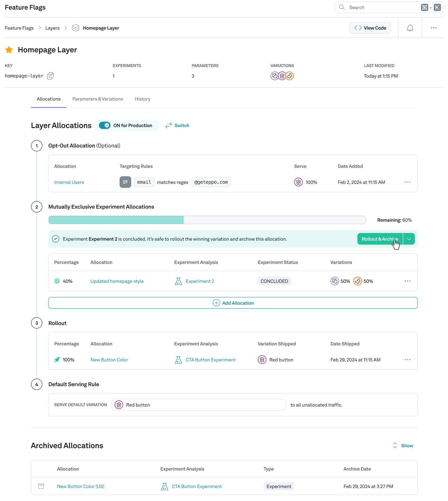Viewport: 448px width, 501px height.
Task: Click the layers icon in the breadcrumb
Action: tap(76, 28)
